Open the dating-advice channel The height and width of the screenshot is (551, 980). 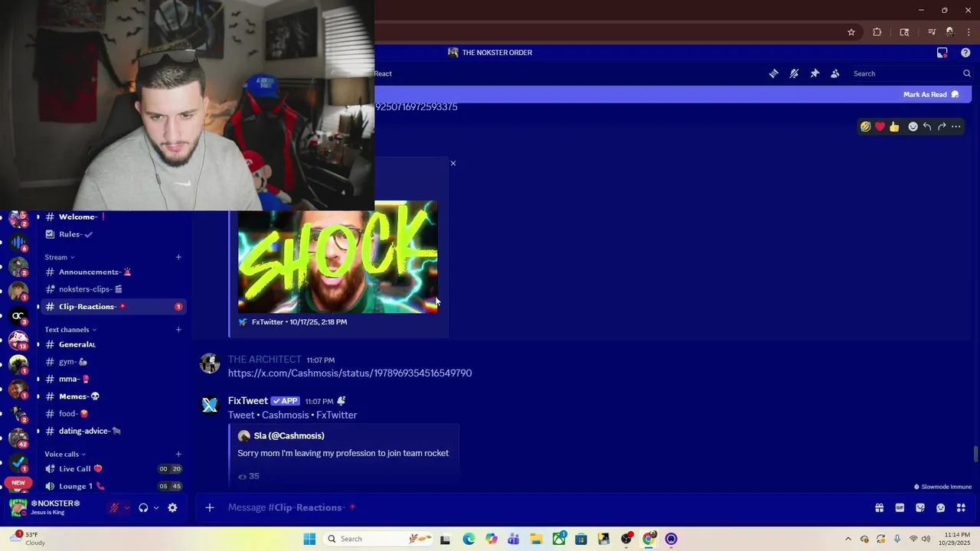[113, 431]
